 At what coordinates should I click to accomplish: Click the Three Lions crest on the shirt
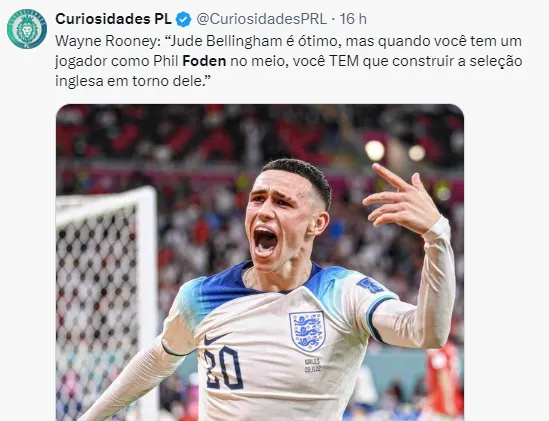click(307, 331)
